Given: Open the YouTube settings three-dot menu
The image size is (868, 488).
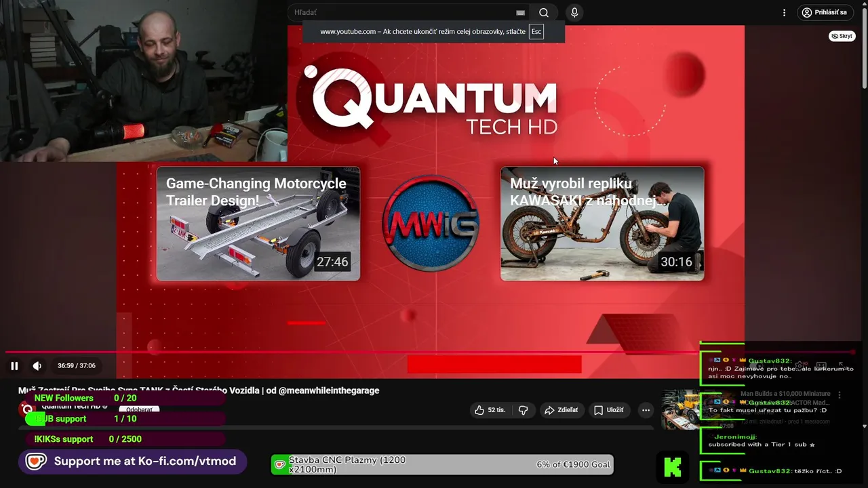Looking at the screenshot, I should [784, 13].
